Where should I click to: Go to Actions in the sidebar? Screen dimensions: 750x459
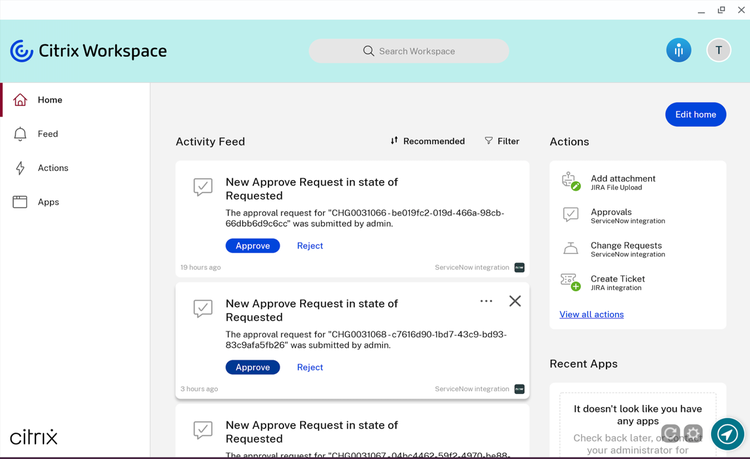coord(75,168)
